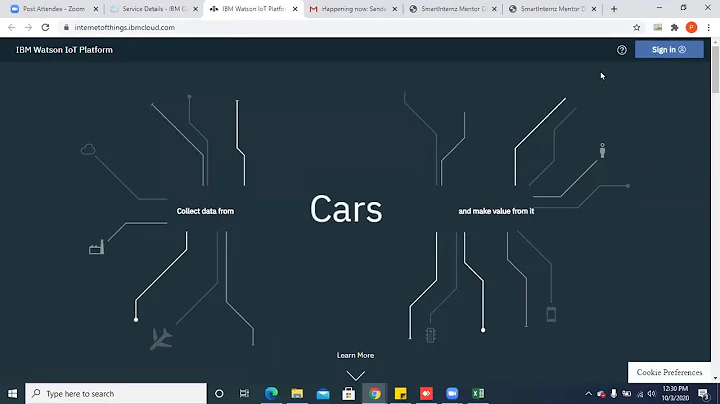Screen dimensions: 720x404
Task: Open Excel from taskbar
Action: [478, 393]
